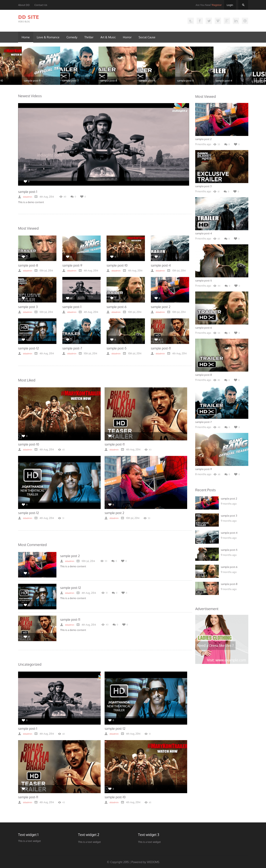
Task: Click heart overlay on Most Liked sample post 2 thumbnail
Action: tap(110, 504)
